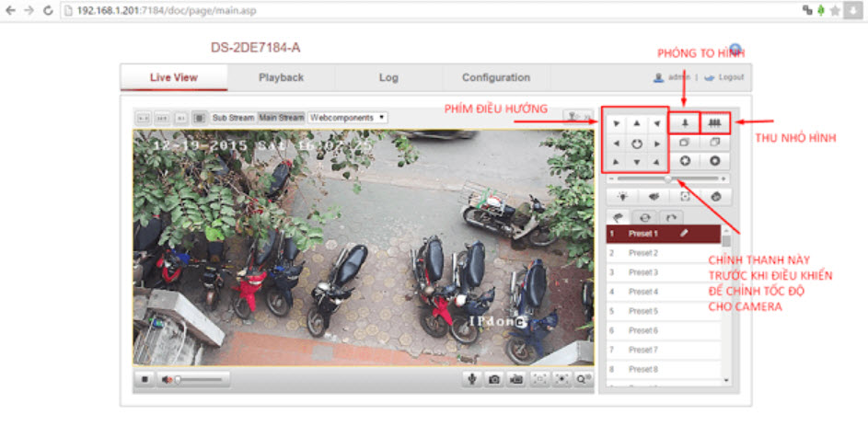Screen dimensions: 868x426
Task: Reload the page in the browser
Action: click(48, 10)
